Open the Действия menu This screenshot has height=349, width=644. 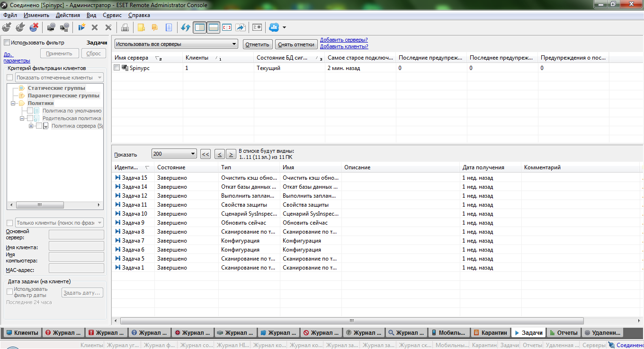click(68, 15)
